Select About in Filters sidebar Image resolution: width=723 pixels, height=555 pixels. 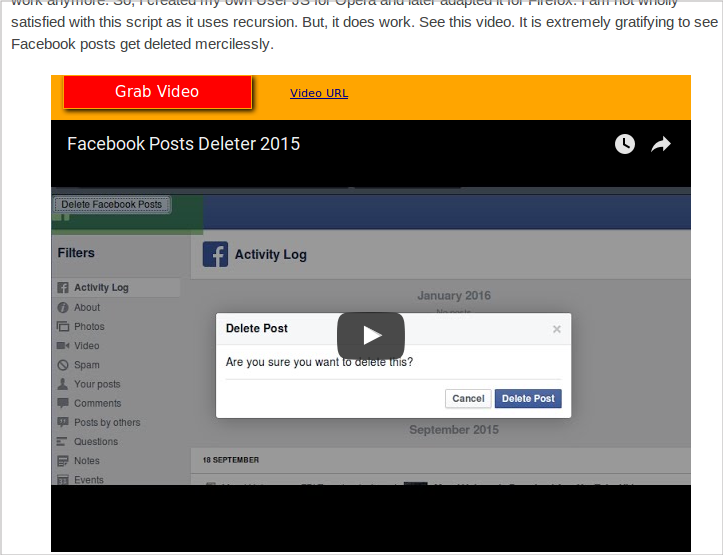tap(87, 307)
